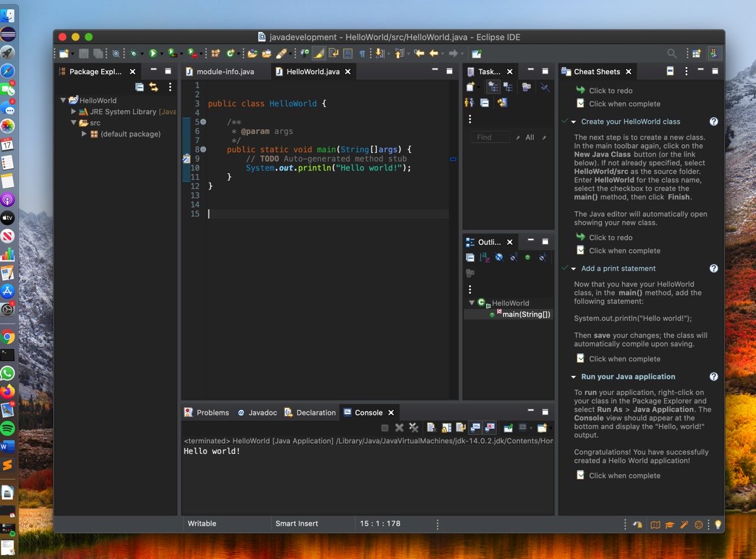
Task: Collapse HelloWorld class in Outline view
Action: pyautogui.click(x=472, y=302)
